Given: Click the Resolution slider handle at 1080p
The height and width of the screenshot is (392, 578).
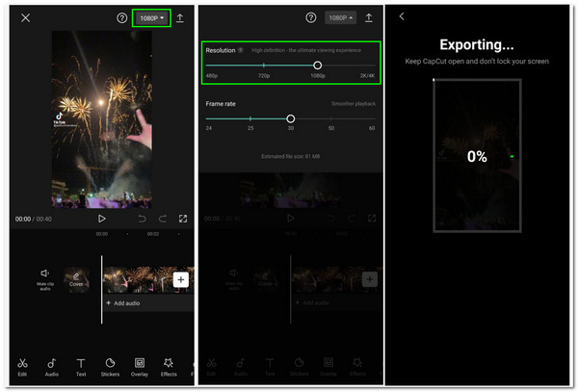Looking at the screenshot, I should click(x=318, y=65).
